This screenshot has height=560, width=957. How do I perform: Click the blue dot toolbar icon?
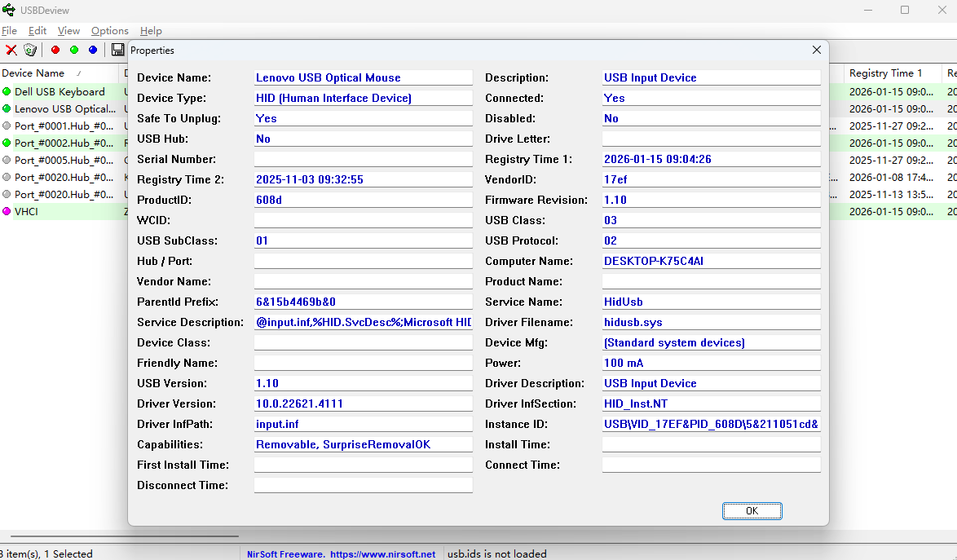(x=93, y=50)
